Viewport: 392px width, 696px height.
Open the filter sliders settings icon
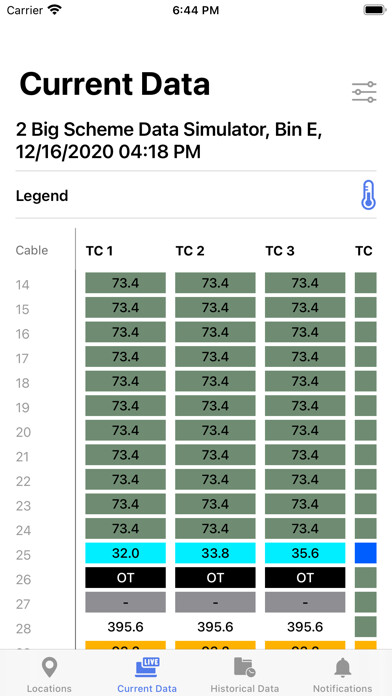364,92
